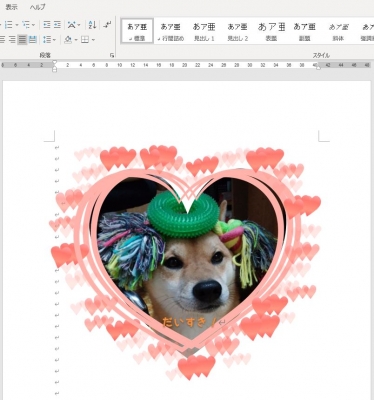This screenshot has height=400, width=374.
Task: Click the decrease indent icon
Action: (x=47, y=25)
